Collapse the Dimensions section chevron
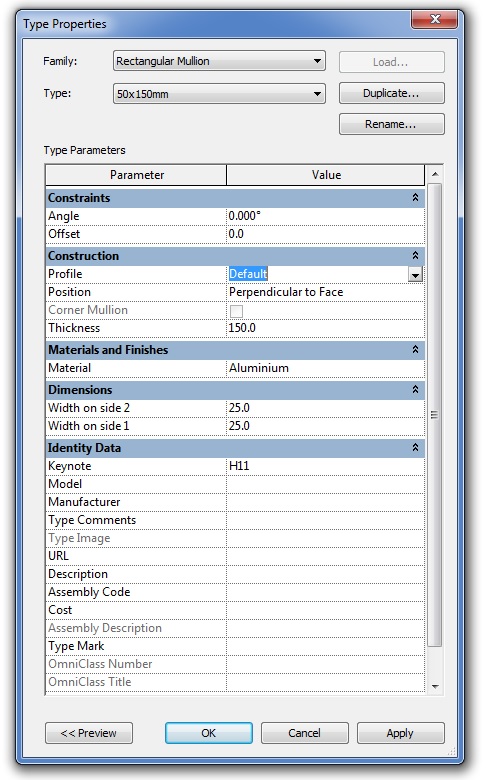 tap(415, 390)
